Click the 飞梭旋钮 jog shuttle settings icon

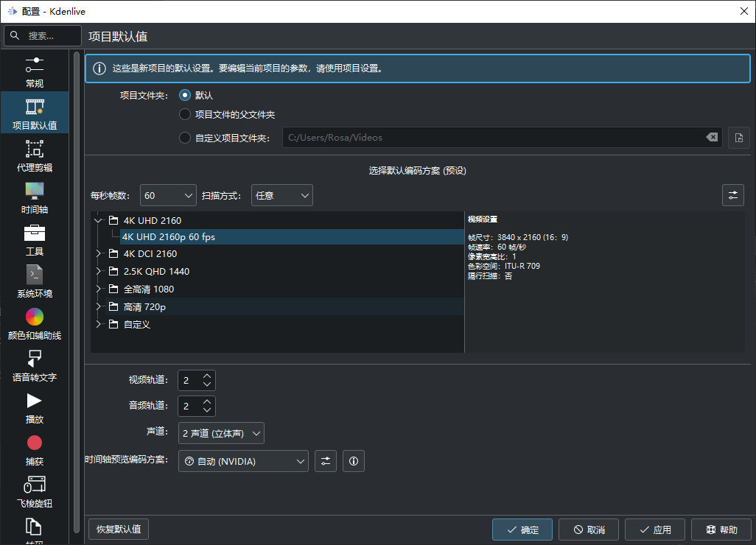click(34, 490)
